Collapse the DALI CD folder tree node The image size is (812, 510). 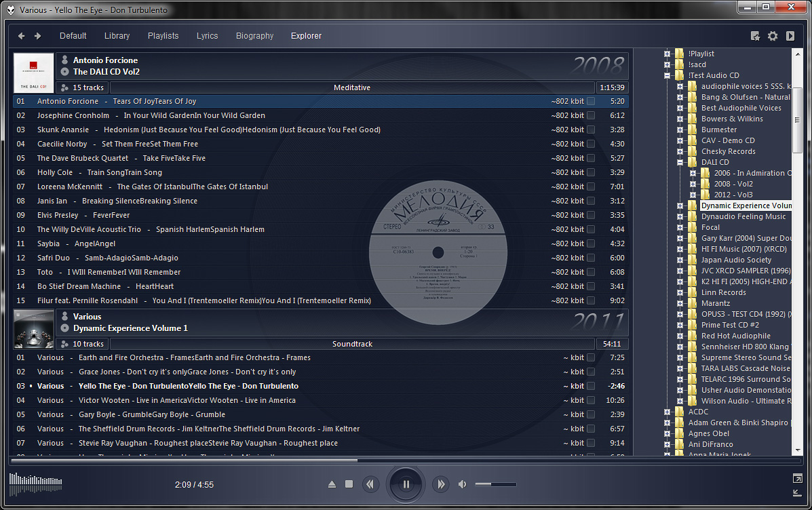pos(680,162)
